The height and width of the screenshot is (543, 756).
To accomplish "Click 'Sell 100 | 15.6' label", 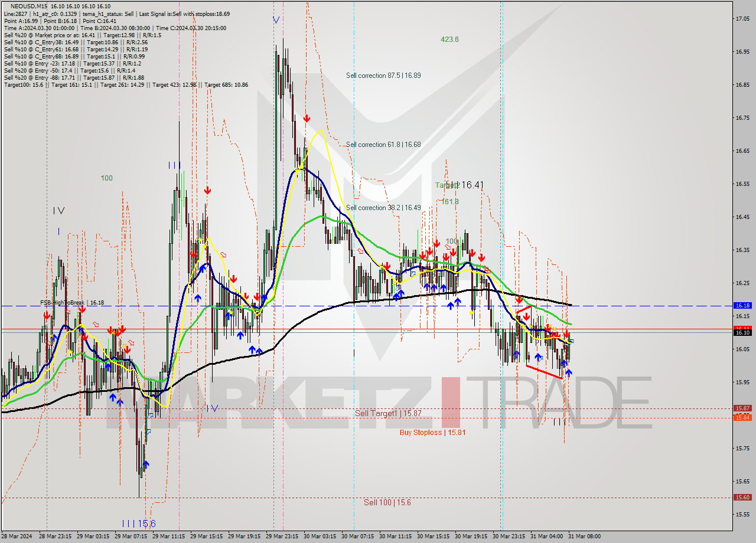I will 387,503.
